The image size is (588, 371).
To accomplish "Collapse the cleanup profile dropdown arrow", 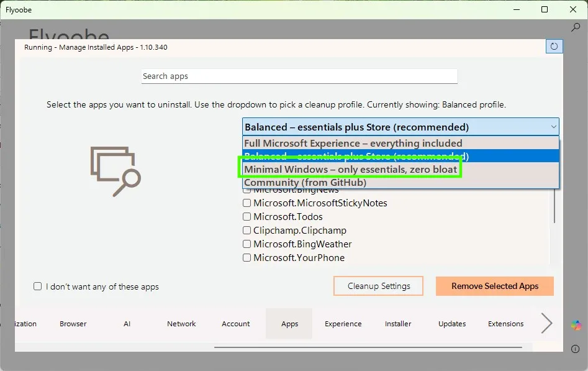I will coord(553,127).
